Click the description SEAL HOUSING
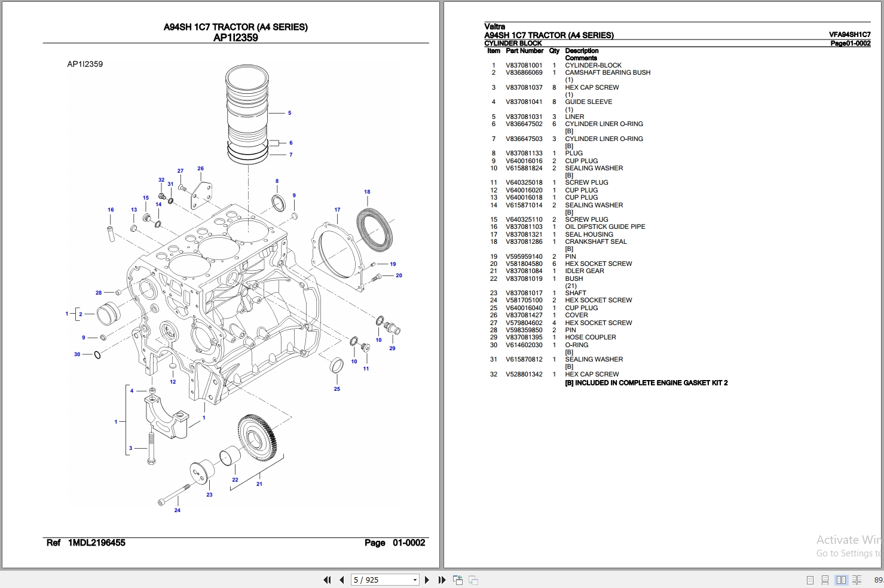 click(589, 235)
